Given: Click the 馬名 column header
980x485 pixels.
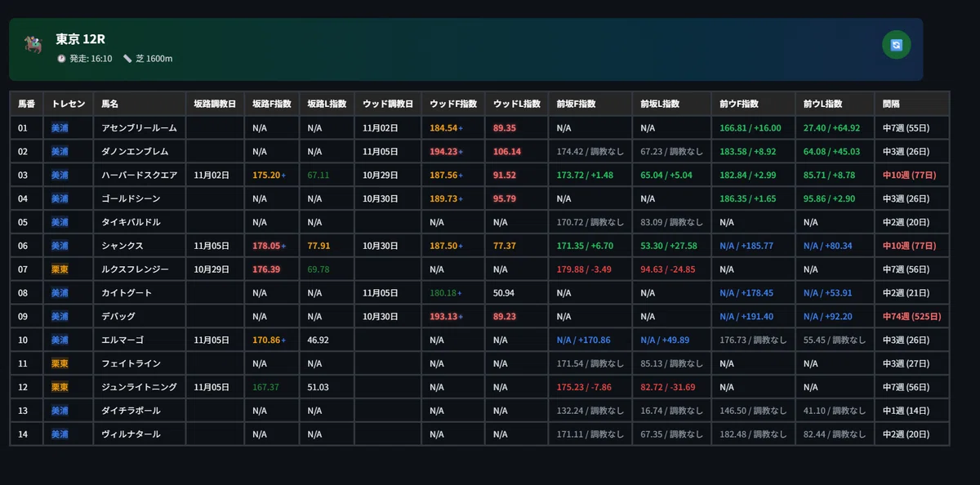Looking at the screenshot, I should point(140,104).
